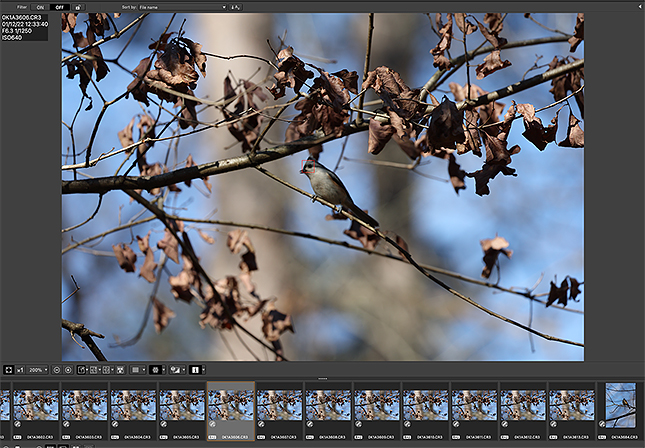Select thumbnail 0K1A3607.CR3 in filmstrip

[279, 406]
